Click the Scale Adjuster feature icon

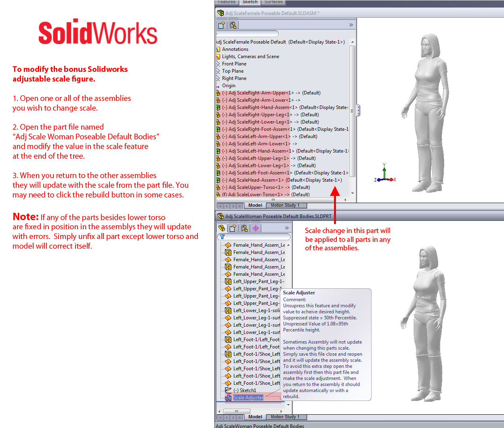tap(229, 397)
